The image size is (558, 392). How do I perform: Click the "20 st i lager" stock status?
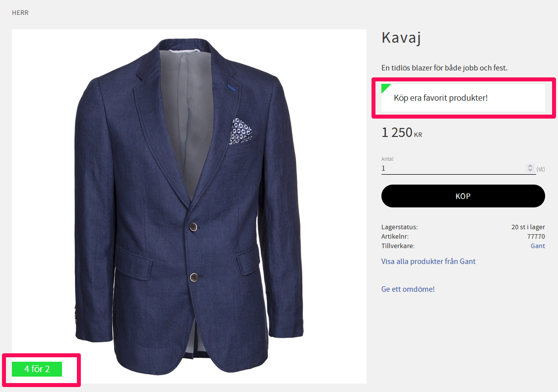click(x=528, y=227)
